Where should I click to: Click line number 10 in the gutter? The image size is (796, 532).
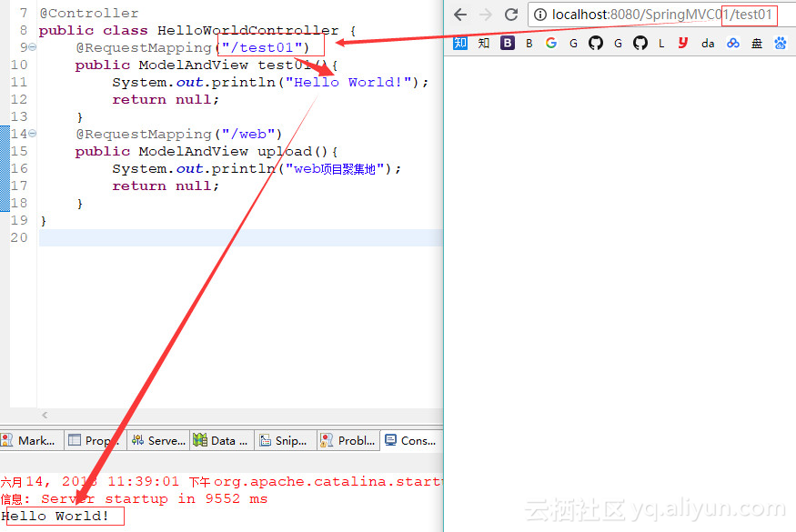pos(19,65)
